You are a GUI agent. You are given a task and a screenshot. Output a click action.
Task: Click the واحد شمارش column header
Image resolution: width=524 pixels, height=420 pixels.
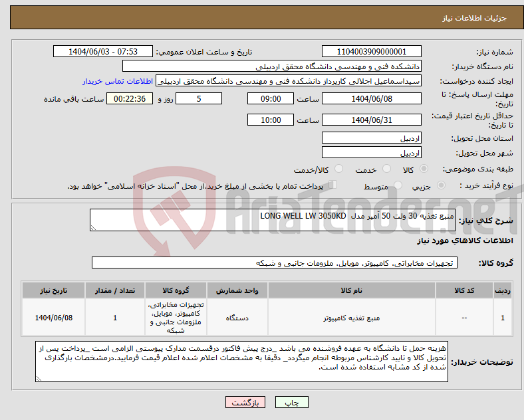[237, 290]
